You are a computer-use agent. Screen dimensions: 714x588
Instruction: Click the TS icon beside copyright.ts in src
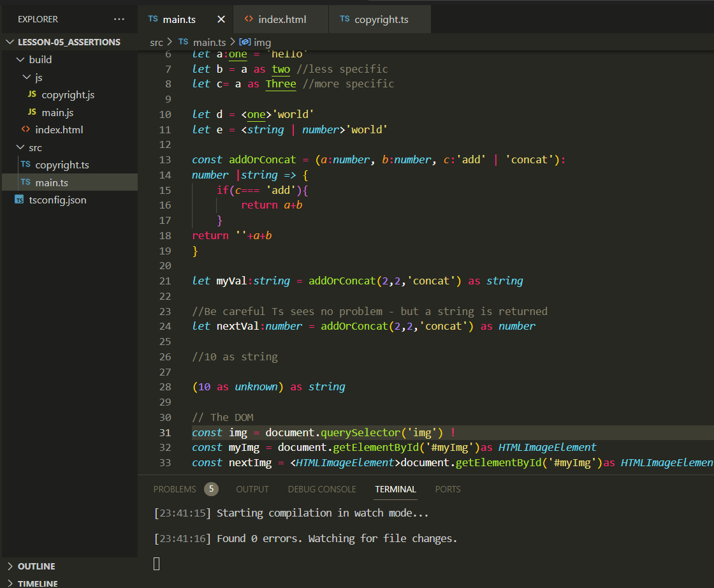point(25,165)
